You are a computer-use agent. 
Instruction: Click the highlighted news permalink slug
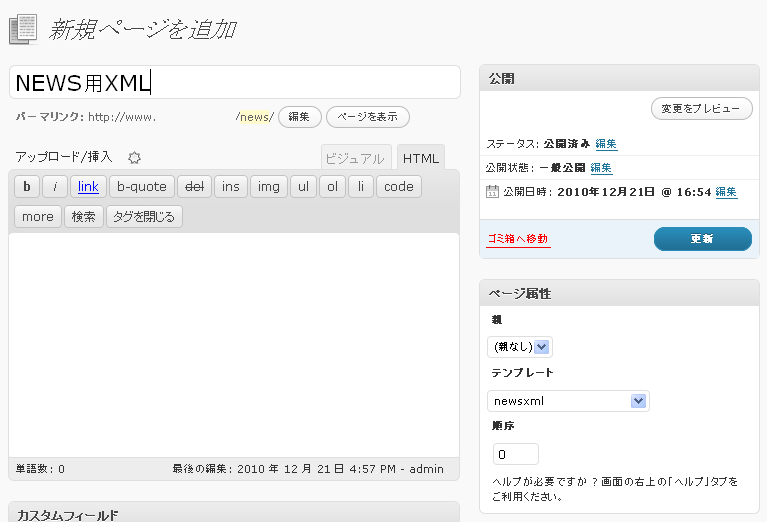pos(254,117)
